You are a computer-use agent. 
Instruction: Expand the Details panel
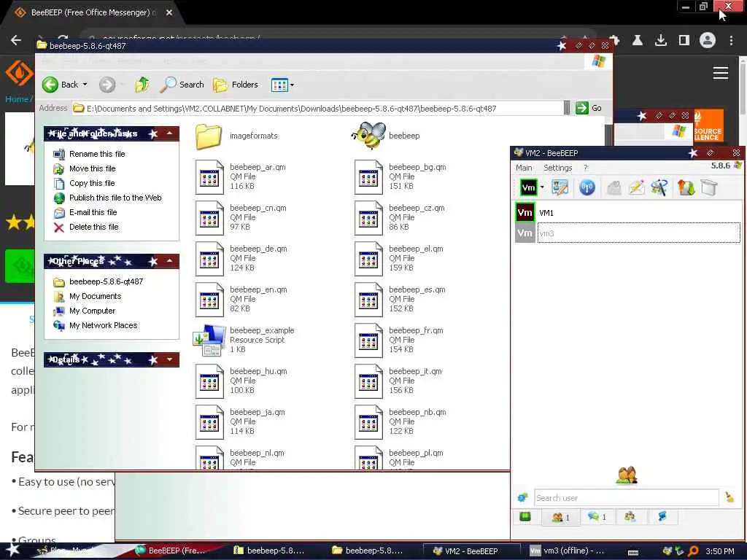(169, 359)
